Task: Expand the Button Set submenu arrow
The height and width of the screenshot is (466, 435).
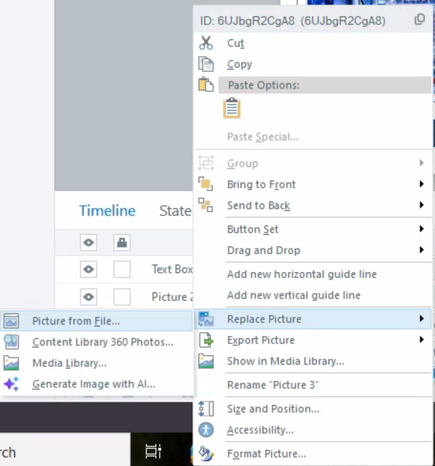Action: [422, 229]
